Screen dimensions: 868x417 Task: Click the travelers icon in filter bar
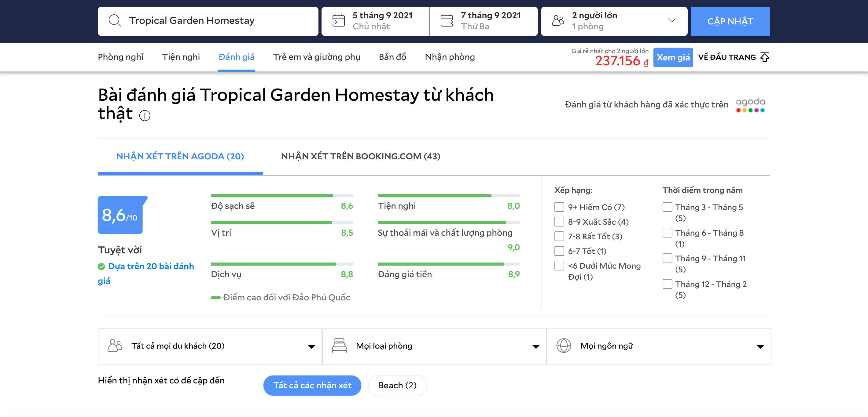pos(115,346)
